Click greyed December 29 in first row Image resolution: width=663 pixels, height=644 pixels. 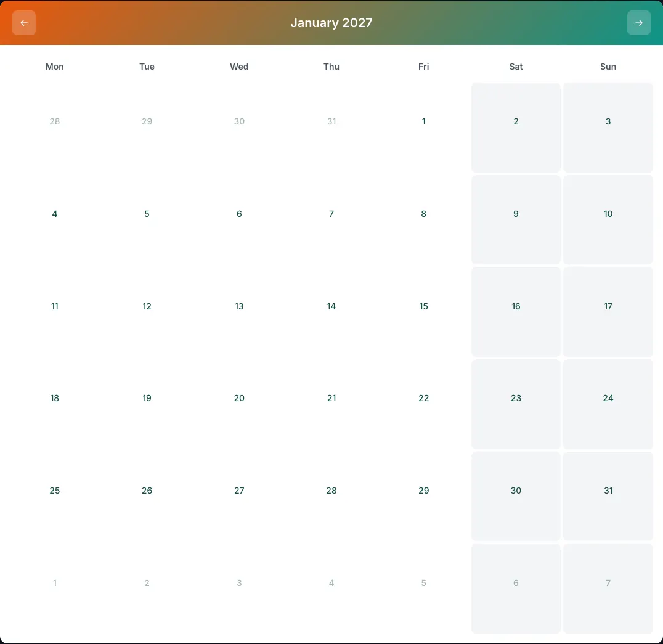pos(147,128)
